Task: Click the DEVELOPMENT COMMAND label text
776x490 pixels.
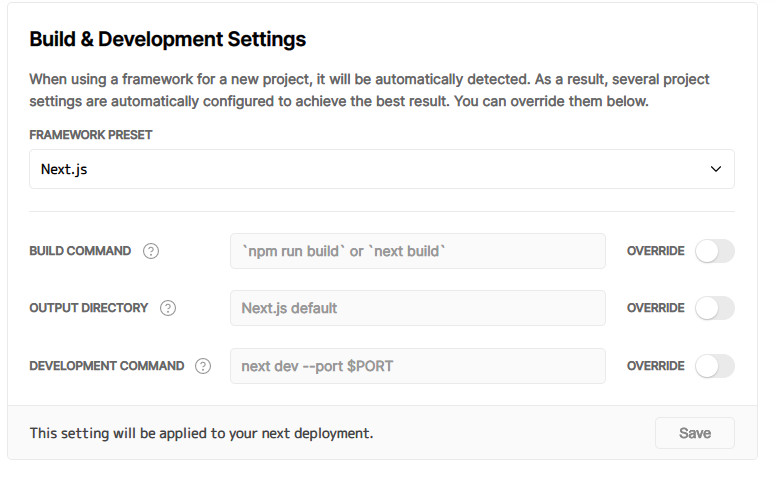Action: [x=106, y=366]
